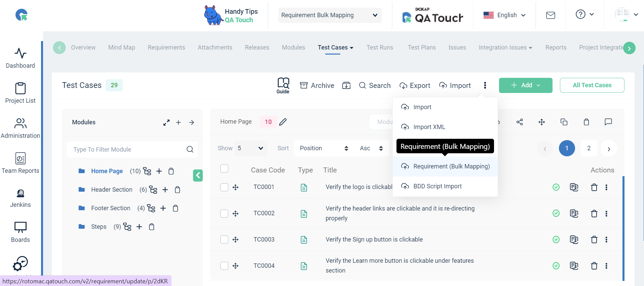Delete the Footer Section module

[175, 208]
